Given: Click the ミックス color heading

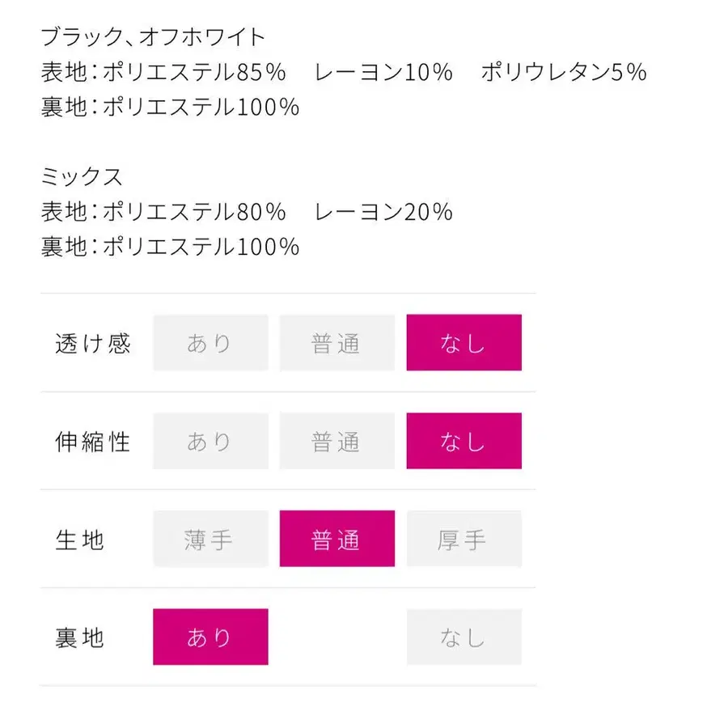Looking at the screenshot, I should click(82, 177).
